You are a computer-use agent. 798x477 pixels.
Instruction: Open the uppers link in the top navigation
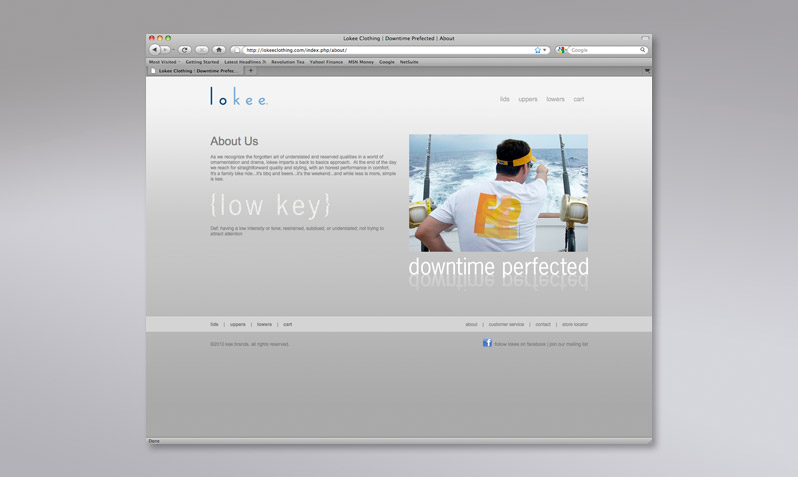coord(528,99)
